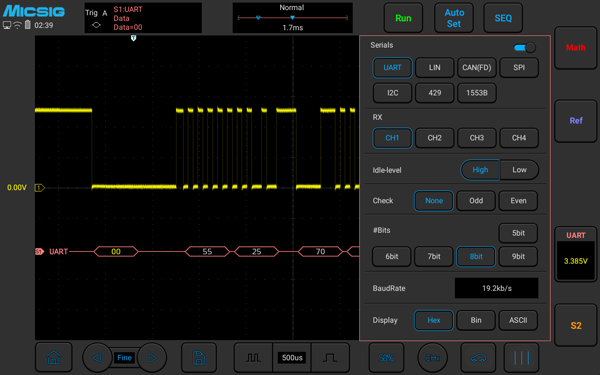
Task: Select the 429 protocol
Action: pos(434,93)
